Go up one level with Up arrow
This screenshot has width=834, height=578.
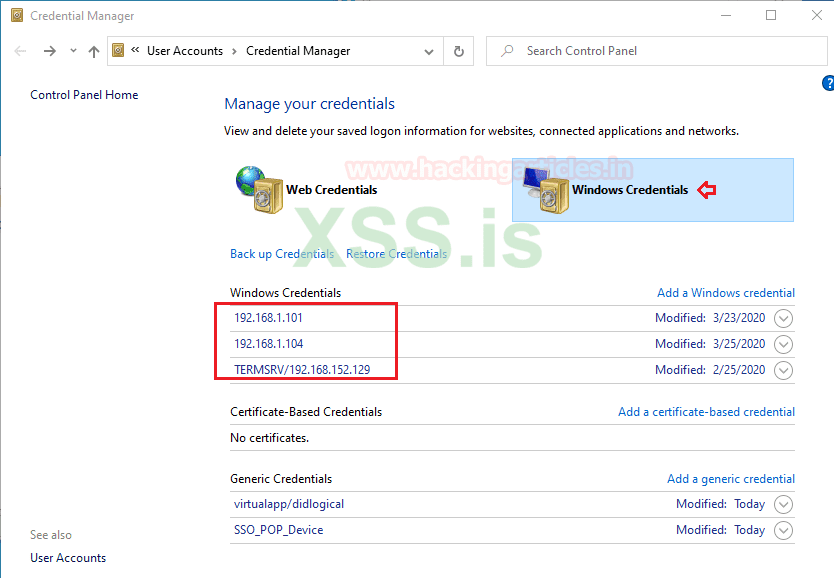pos(94,51)
